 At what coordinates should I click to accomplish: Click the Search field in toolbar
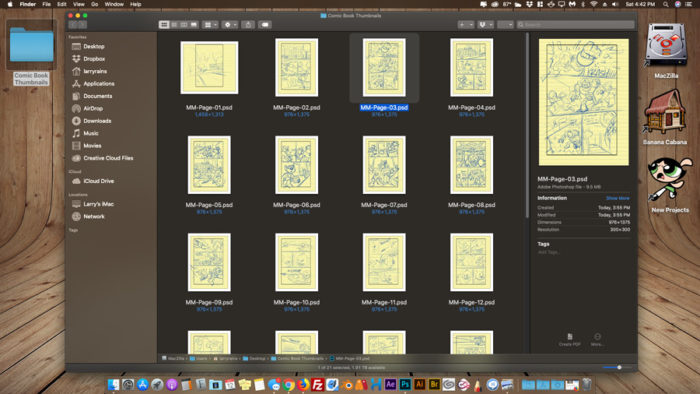click(575, 25)
